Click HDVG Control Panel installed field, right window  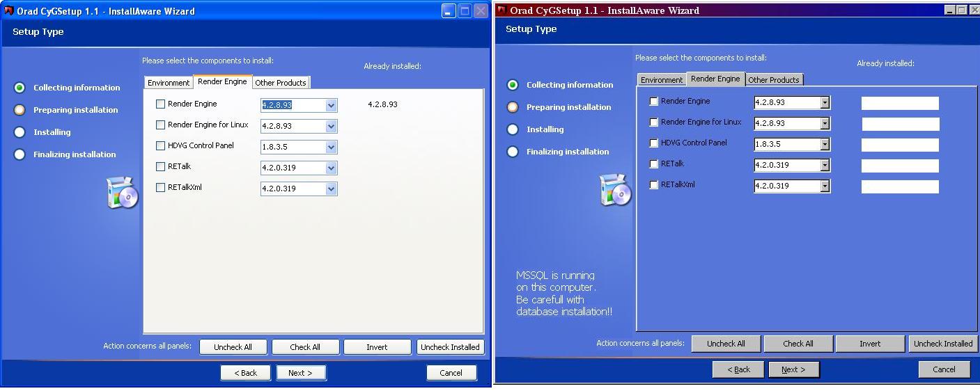click(900, 145)
